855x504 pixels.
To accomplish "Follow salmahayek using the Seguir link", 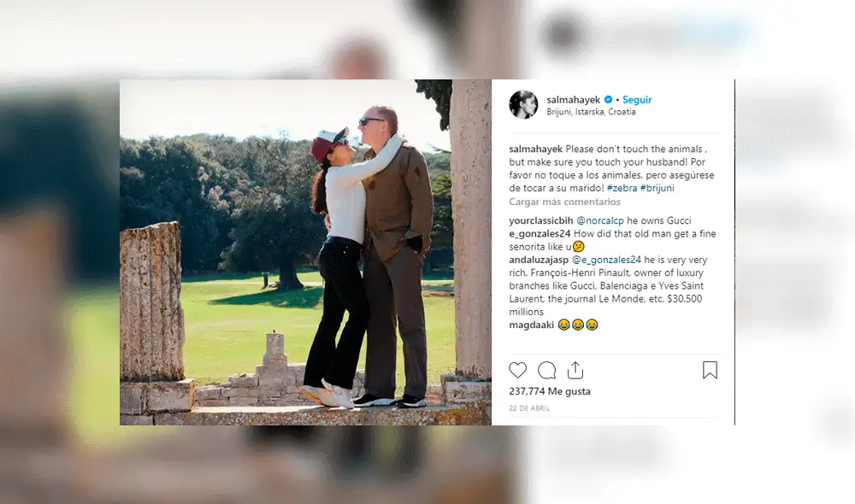I will point(637,100).
